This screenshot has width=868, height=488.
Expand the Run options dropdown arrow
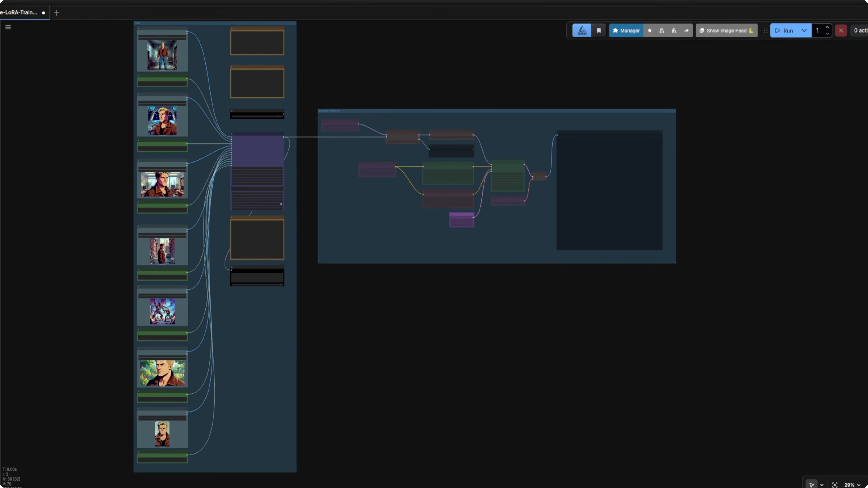[804, 31]
